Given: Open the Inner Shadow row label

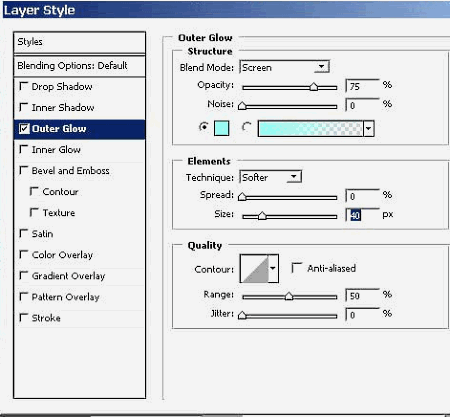Looking at the screenshot, I should pos(63,108).
